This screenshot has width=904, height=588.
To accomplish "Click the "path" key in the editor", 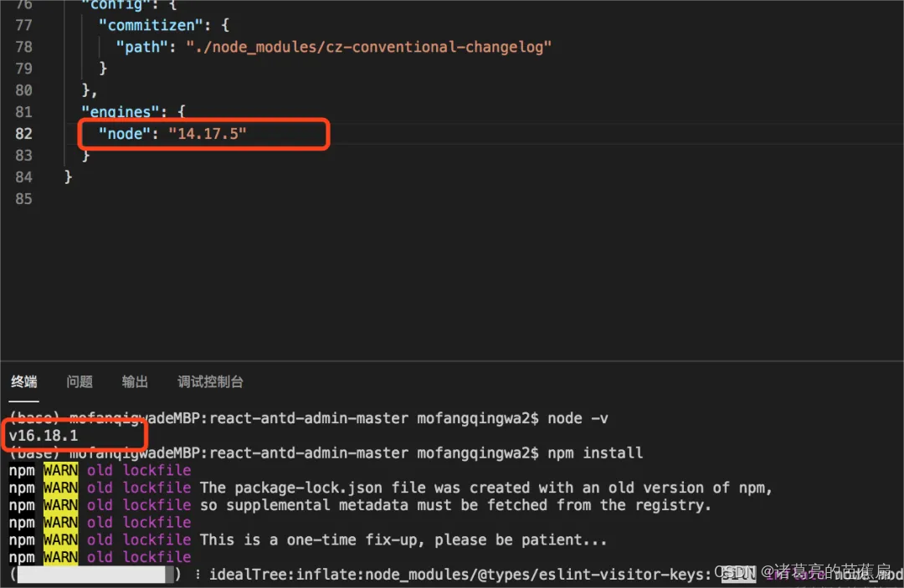I will point(141,47).
